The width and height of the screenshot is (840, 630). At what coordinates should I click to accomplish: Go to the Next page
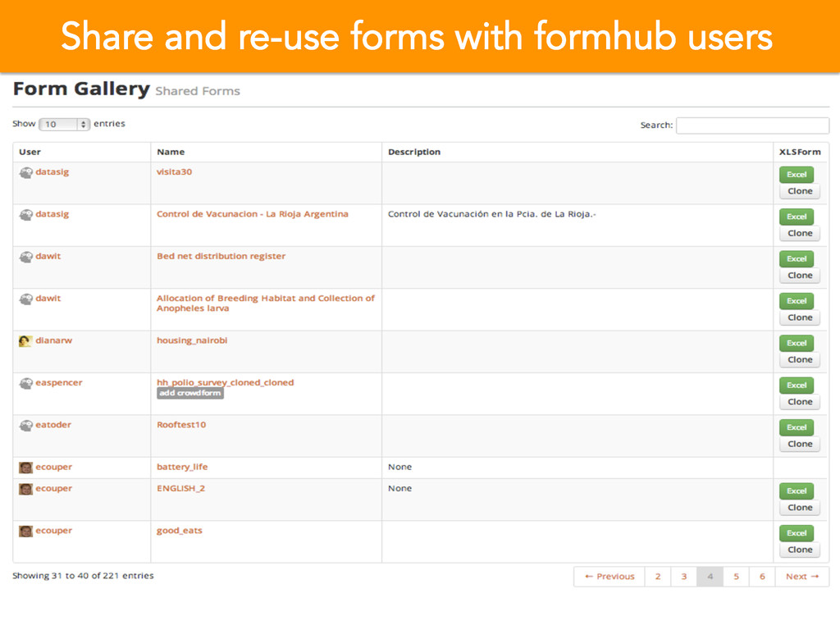coord(802,577)
